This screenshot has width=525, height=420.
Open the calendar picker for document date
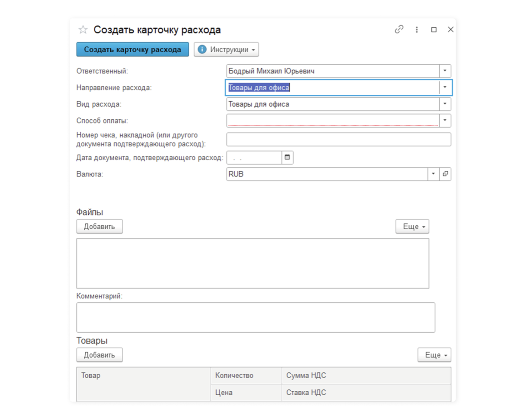[x=287, y=157]
